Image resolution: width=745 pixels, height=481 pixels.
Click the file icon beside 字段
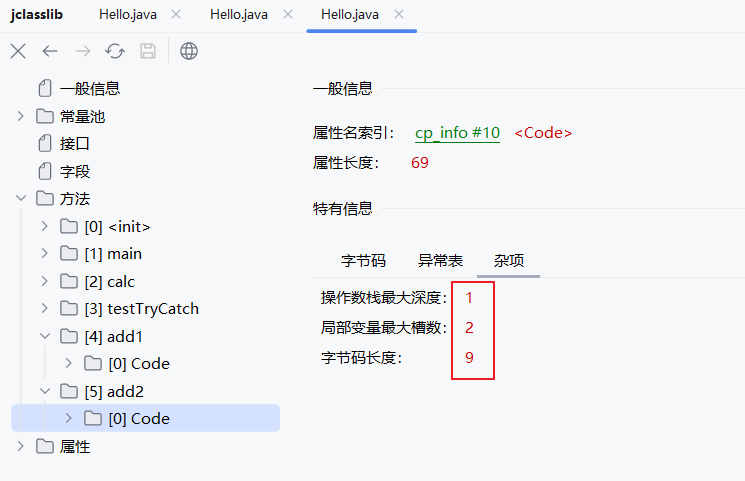[x=45, y=171]
